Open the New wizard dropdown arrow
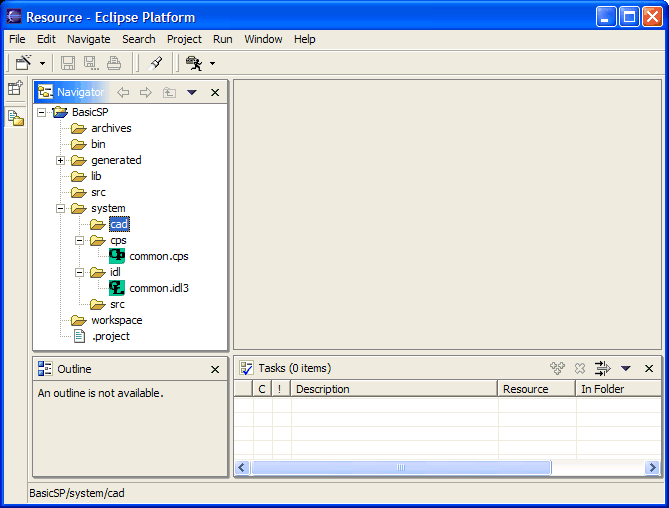Image resolution: width=669 pixels, height=508 pixels. (40, 64)
